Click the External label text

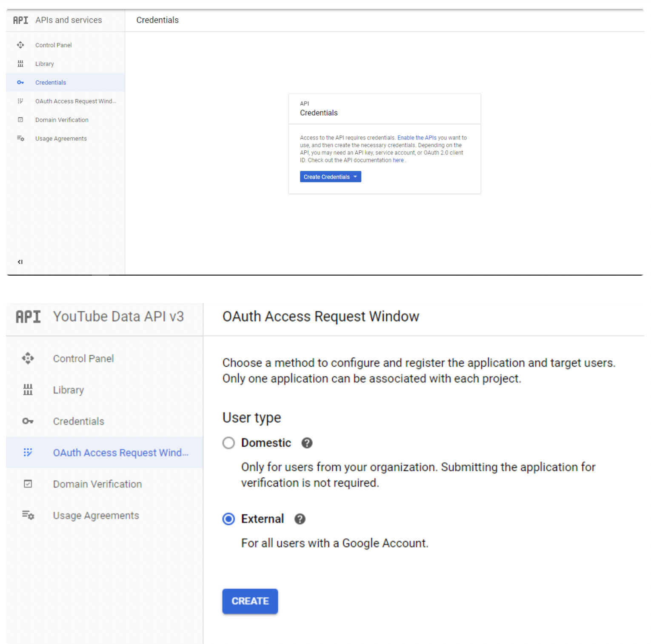[263, 519]
